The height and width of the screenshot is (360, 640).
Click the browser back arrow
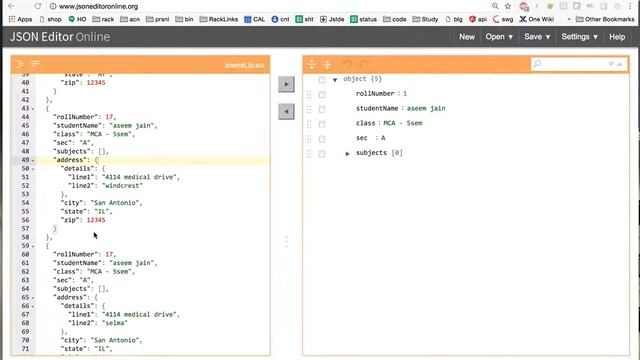11,6
